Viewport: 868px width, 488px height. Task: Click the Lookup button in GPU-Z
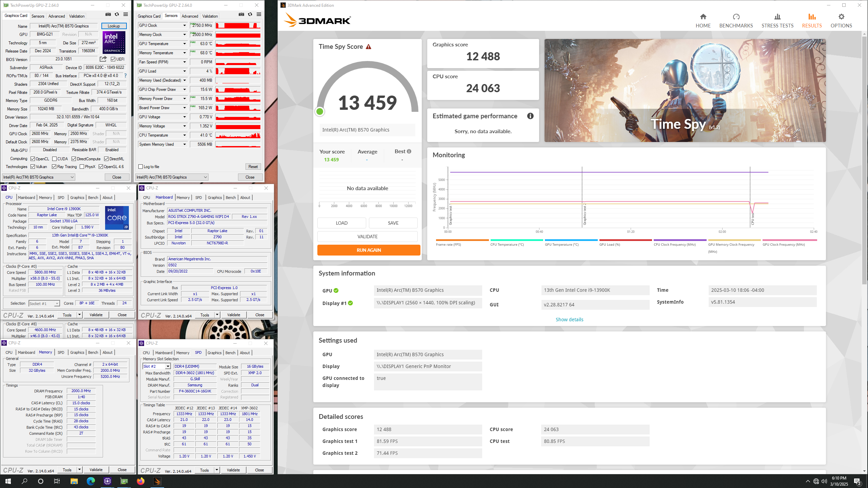point(114,26)
